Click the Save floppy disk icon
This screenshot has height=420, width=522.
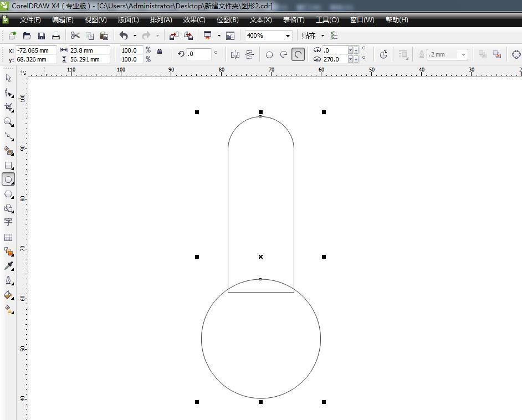point(42,35)
